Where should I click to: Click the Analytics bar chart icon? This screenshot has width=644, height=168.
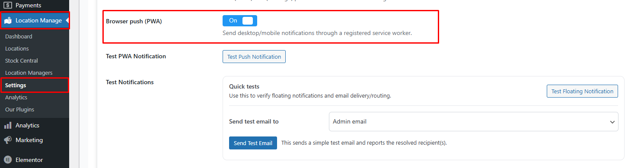tap(8, 125)
